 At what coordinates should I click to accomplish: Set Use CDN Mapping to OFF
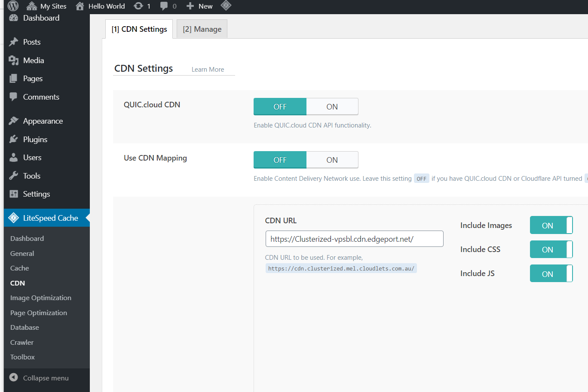280,160
